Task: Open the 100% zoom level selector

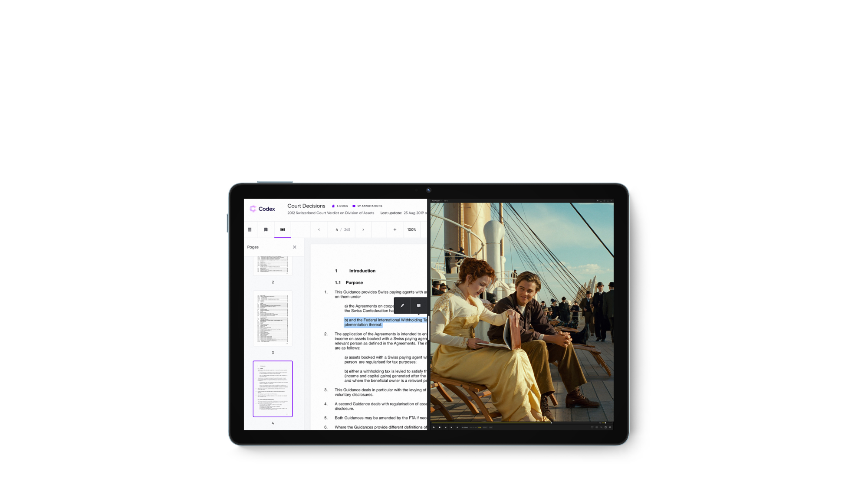Action: point(411,229)
